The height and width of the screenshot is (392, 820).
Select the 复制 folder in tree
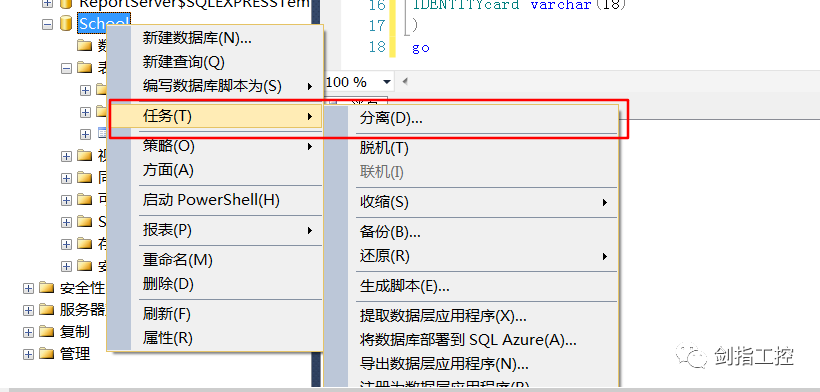[x=75, y=332]
